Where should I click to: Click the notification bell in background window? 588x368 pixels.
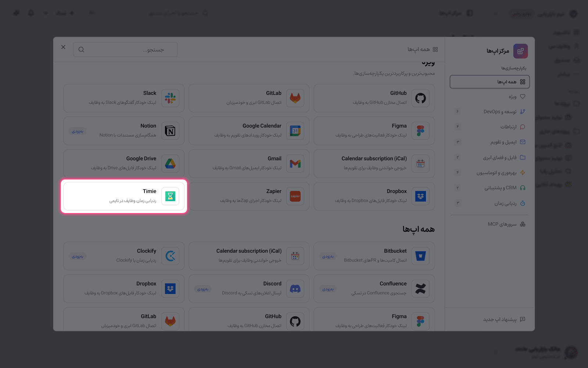31,13
